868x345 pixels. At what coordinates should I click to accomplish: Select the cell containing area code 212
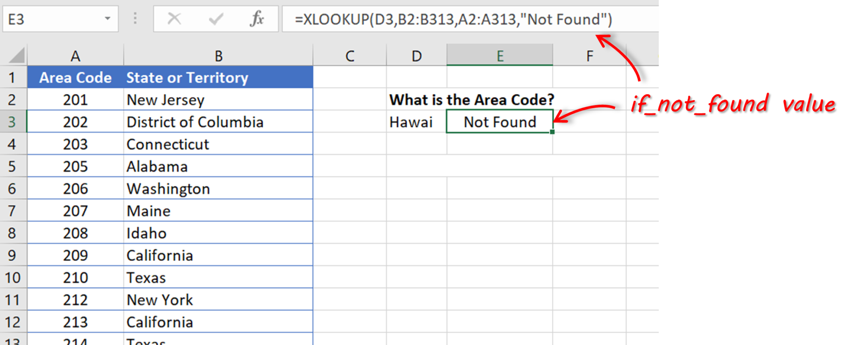pyautogui.click(x=75, y=300)
